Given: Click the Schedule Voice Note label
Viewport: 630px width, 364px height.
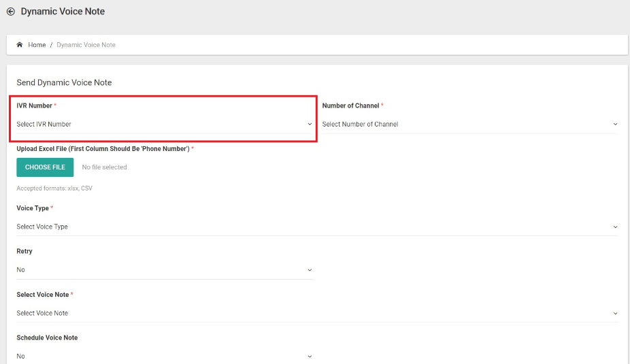Looking at the screenshot, I should [x=47, y=337].
